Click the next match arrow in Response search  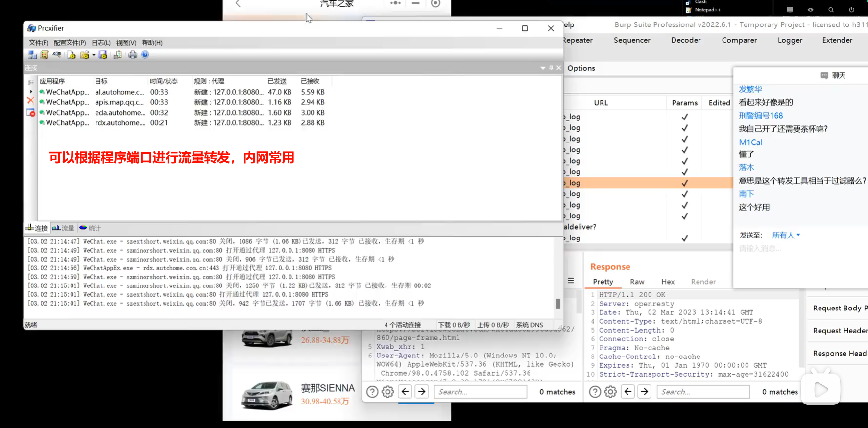pyautogui.click(x=645, y=392)
